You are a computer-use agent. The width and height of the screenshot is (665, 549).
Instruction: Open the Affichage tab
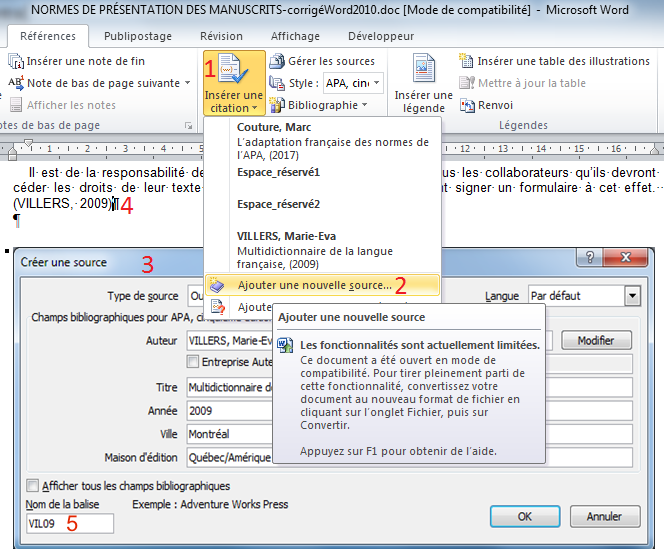point(295,36)
